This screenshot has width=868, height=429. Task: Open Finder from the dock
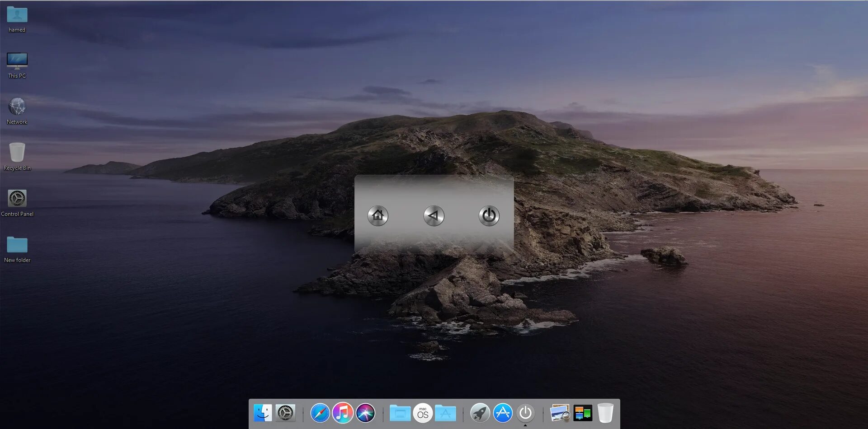click(263, 413)
